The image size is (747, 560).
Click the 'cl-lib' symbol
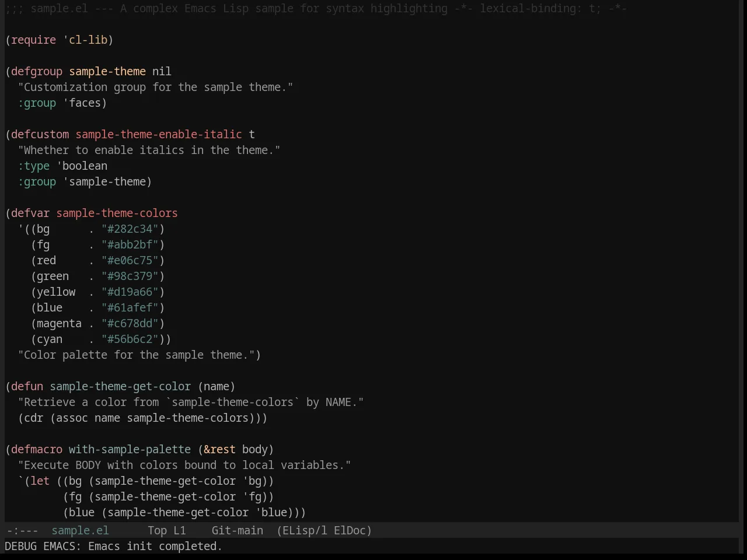(88, 40)
